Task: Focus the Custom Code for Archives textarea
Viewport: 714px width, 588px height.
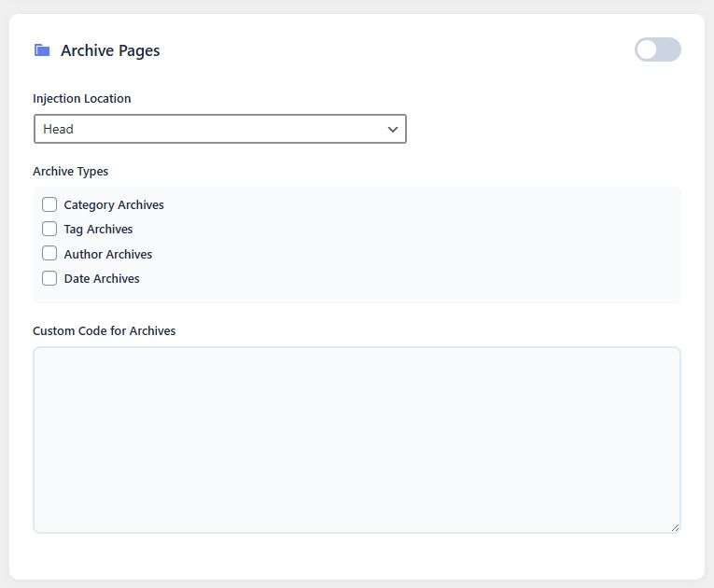Action: [357, 440]
